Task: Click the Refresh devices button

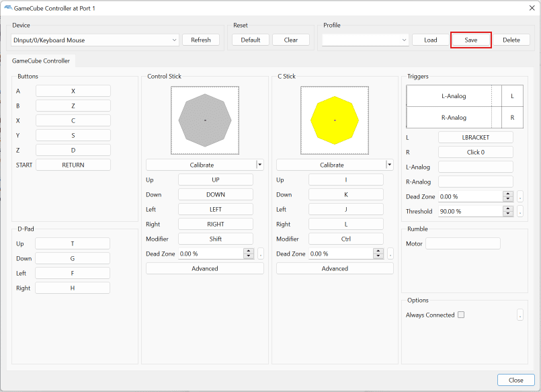Action: coord(201,40)
